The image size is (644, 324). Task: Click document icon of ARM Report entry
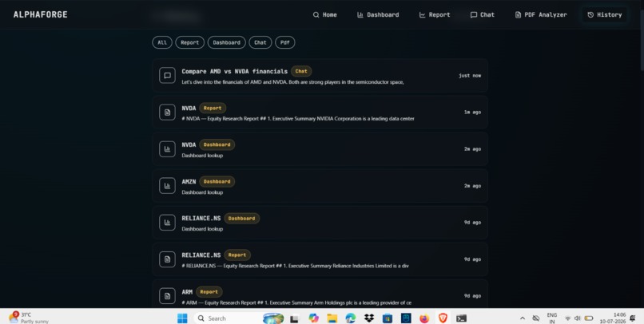(167, 296)
